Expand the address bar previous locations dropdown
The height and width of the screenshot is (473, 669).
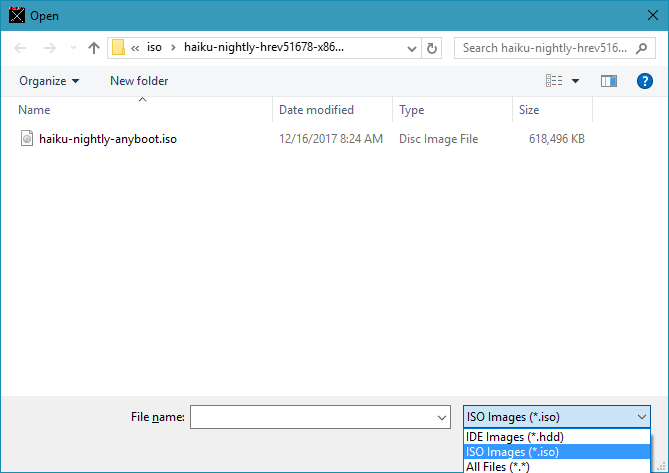(411, 48)
